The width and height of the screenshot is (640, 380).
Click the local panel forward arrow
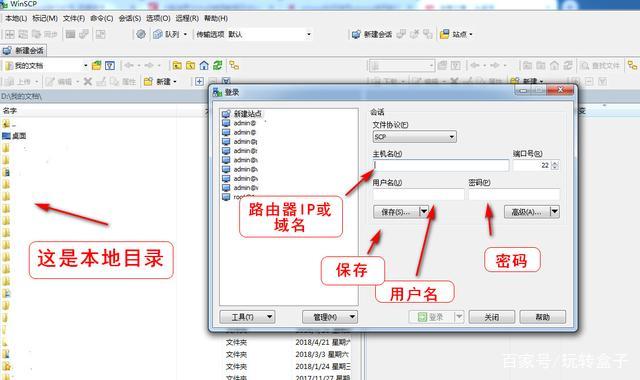tap(149, 65)
